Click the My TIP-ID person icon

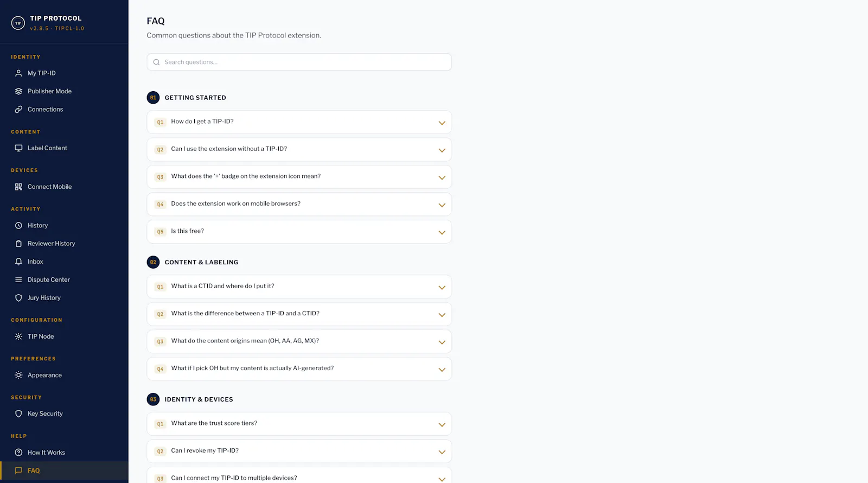[18, 73]
